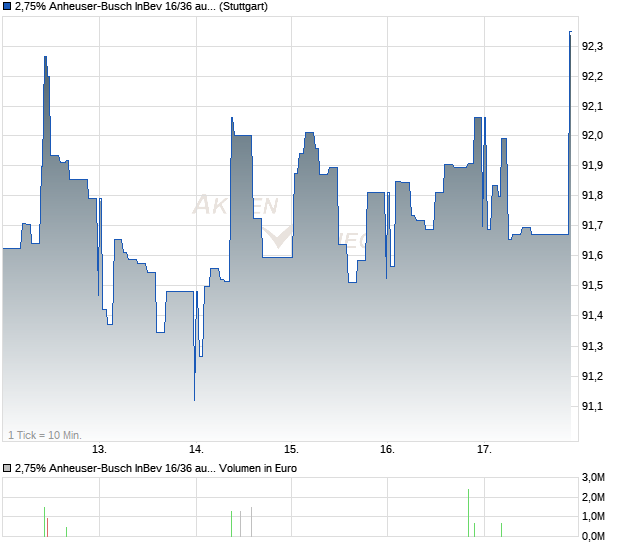Viewport: 620px width, 546px height.
Task: Click the 1,0M volume axis label
Action: [x=593, y=516]
